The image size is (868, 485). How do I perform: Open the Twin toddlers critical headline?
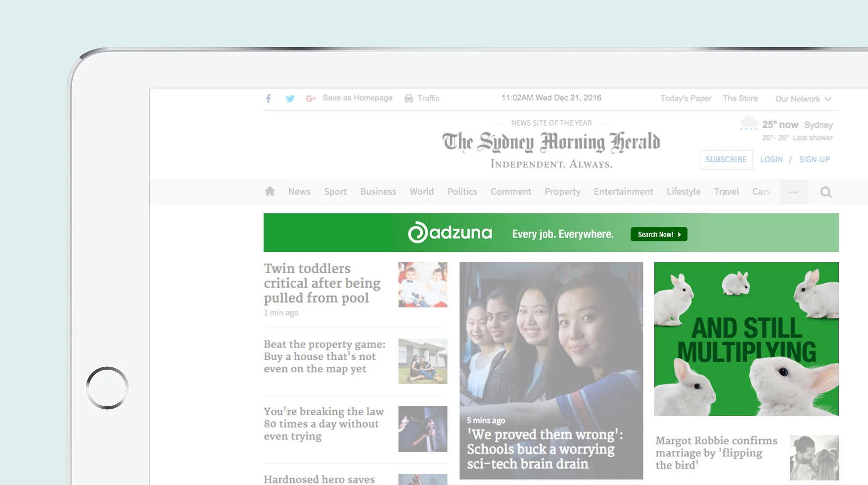(322, 283)
